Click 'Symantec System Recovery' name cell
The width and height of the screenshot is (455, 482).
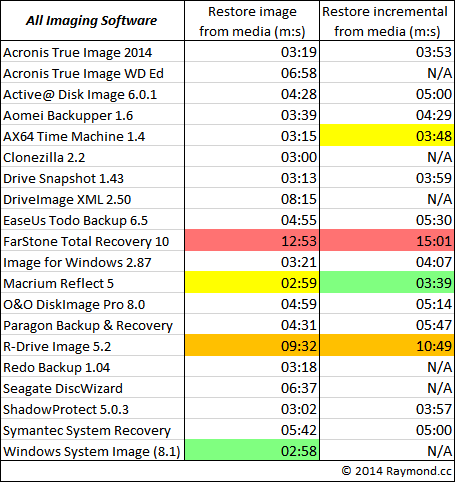click(93, 430)
